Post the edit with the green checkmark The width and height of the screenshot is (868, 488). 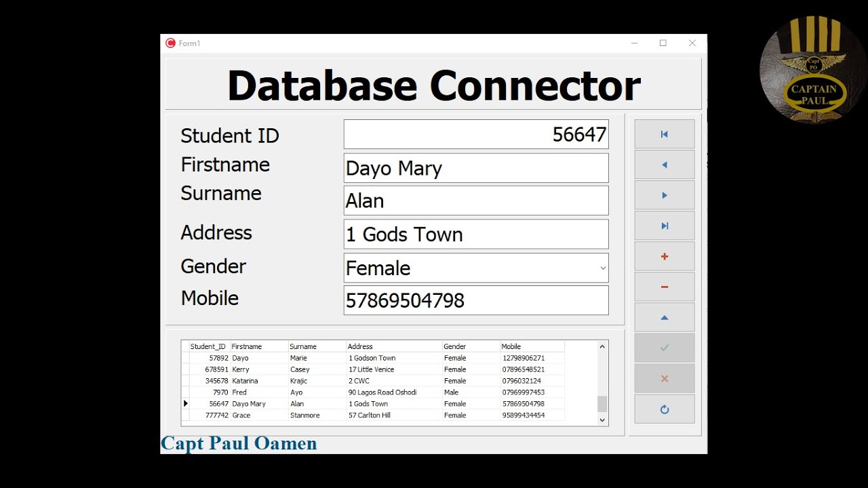(x=665, y=348)
